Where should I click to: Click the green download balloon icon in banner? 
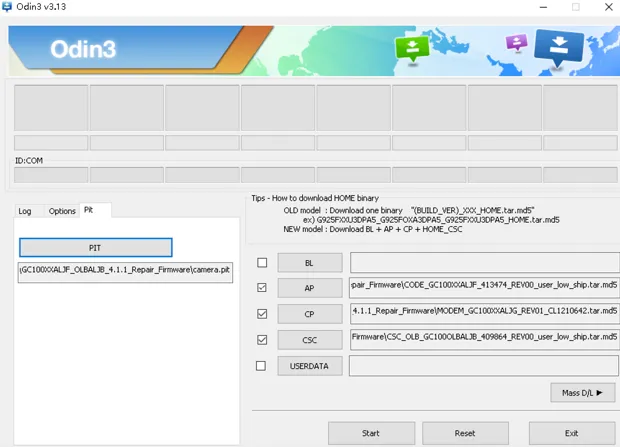point(412,49)
